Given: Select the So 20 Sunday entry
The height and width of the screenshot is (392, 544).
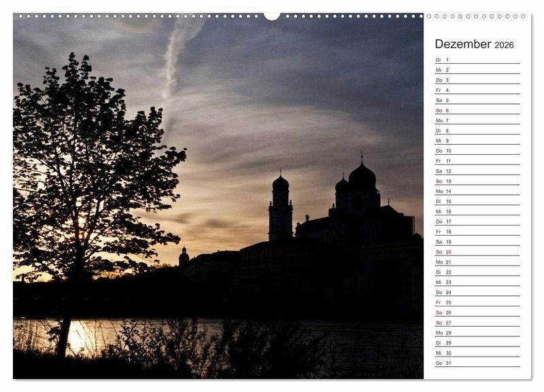Looking at the screenshot, I should tap(477, 252).
